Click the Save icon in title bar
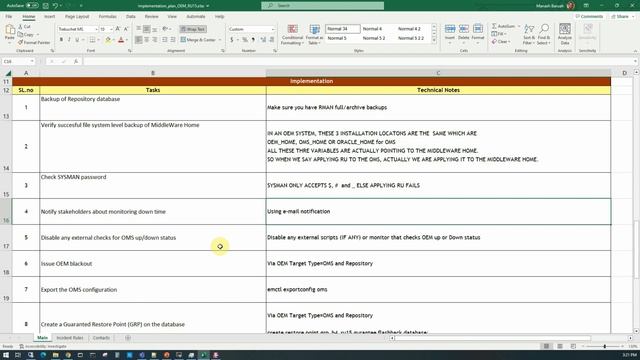The image size is (640, 360). coord(46,6)
